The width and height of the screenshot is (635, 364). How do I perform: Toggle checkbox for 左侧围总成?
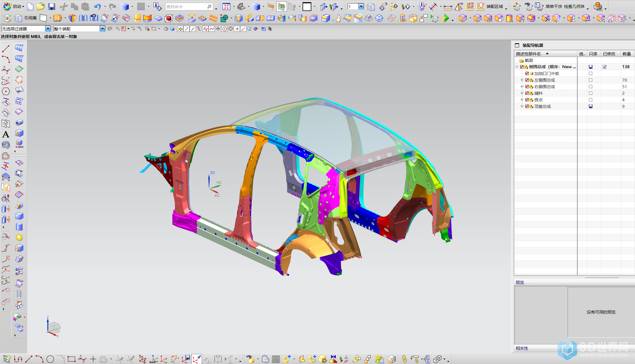527,80
